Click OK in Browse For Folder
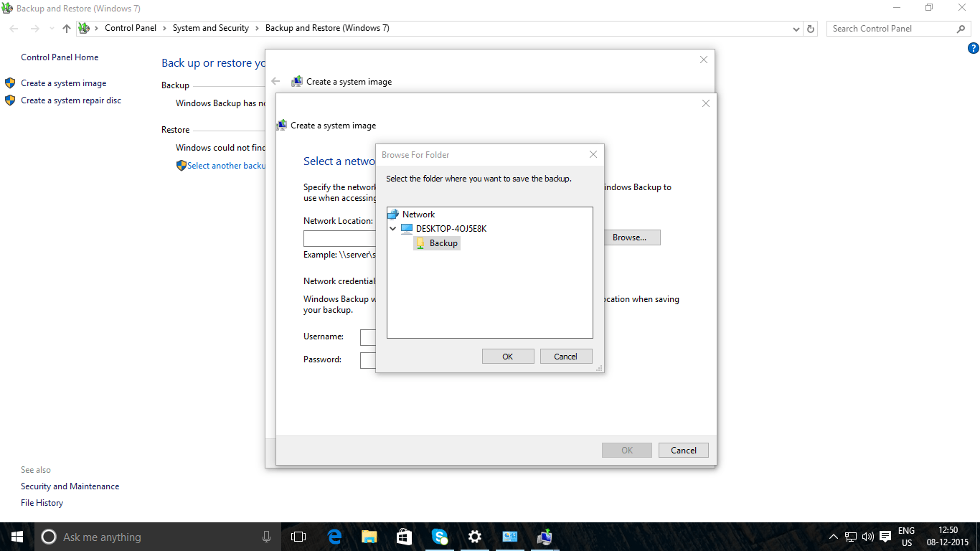The width and height of the screenshot is (980, 551). (x=508, y=357)
